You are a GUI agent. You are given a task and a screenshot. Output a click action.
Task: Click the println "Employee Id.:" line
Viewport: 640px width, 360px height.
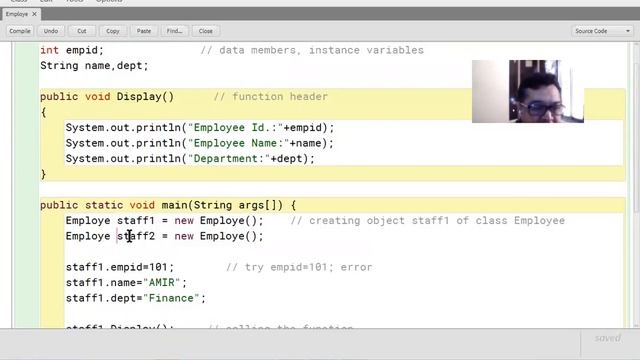tap(200, 128)
